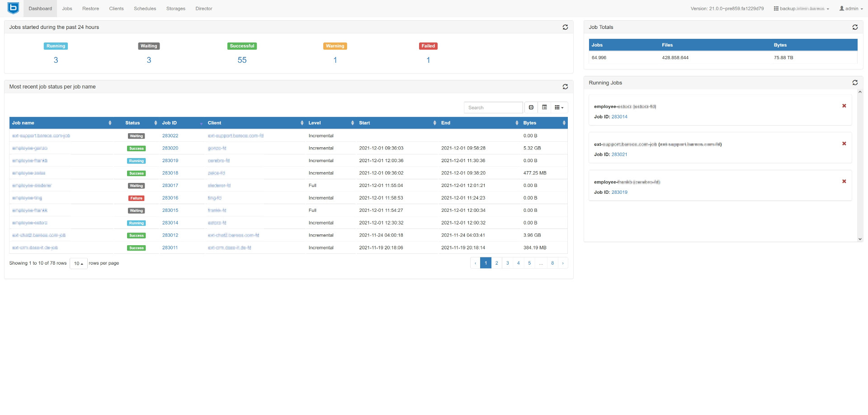Click version 21.0.0~pre859 text

tap(727, 9)
